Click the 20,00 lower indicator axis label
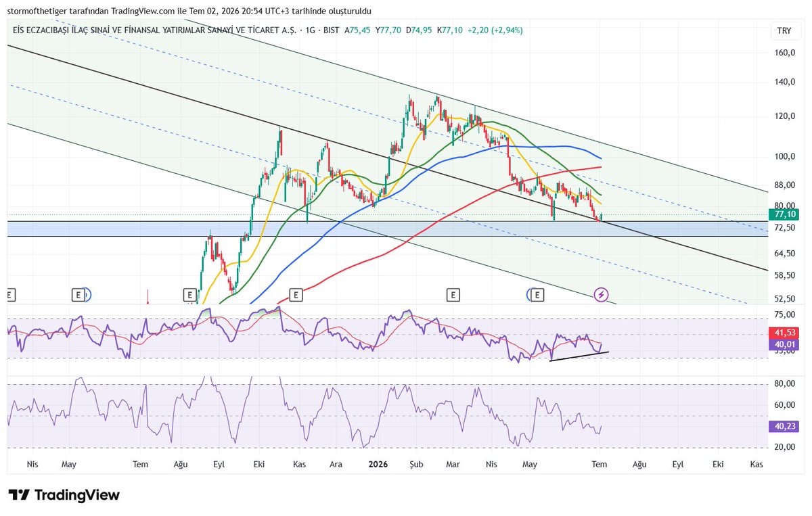The width and height of the screenshot is (812, 516). (x=785, y=447)
